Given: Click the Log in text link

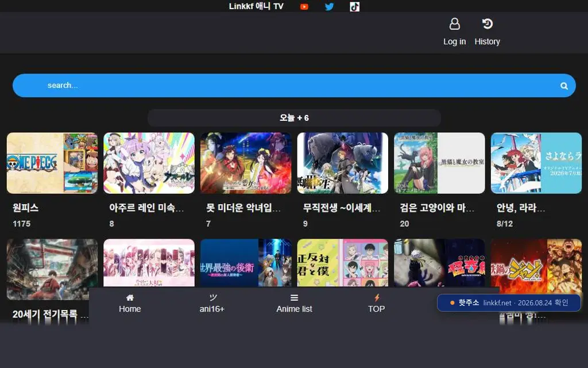Looking at the screenshot, I should pos(455,41).
